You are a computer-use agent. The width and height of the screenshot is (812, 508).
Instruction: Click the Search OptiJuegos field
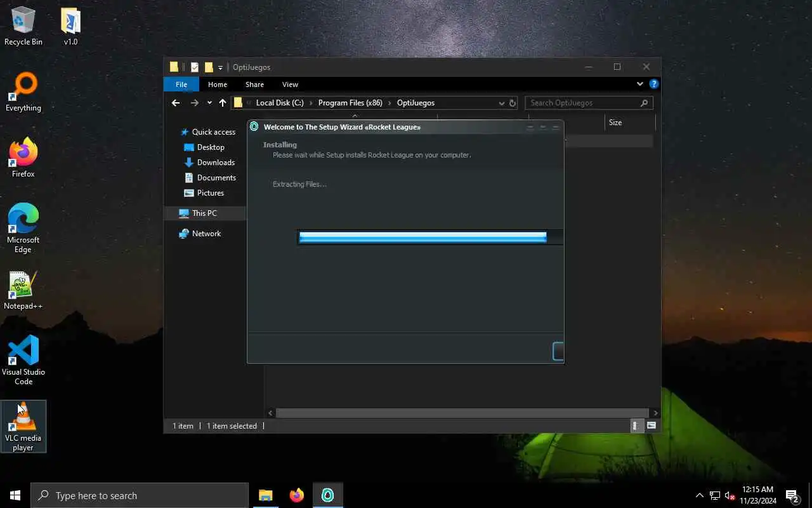582,103
